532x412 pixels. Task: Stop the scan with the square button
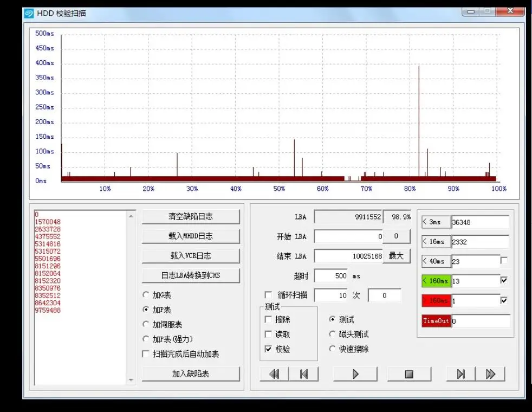click(x=409, y=374)
